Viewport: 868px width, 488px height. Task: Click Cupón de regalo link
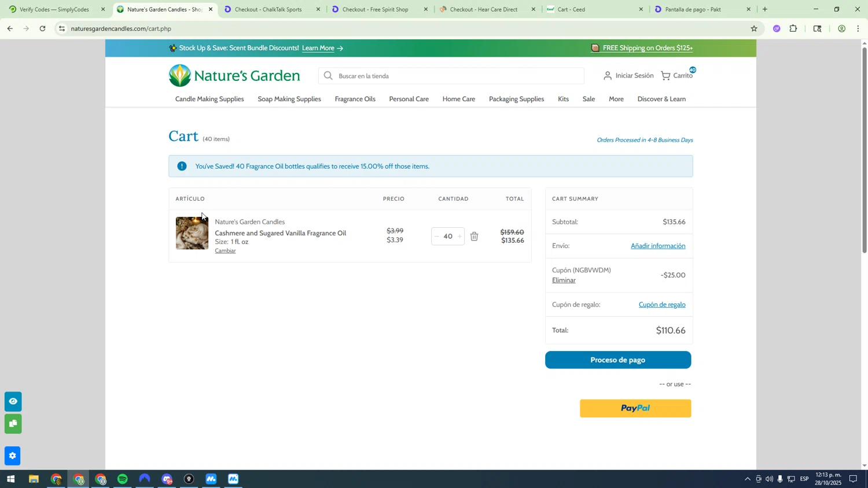(x=662, y=305)
